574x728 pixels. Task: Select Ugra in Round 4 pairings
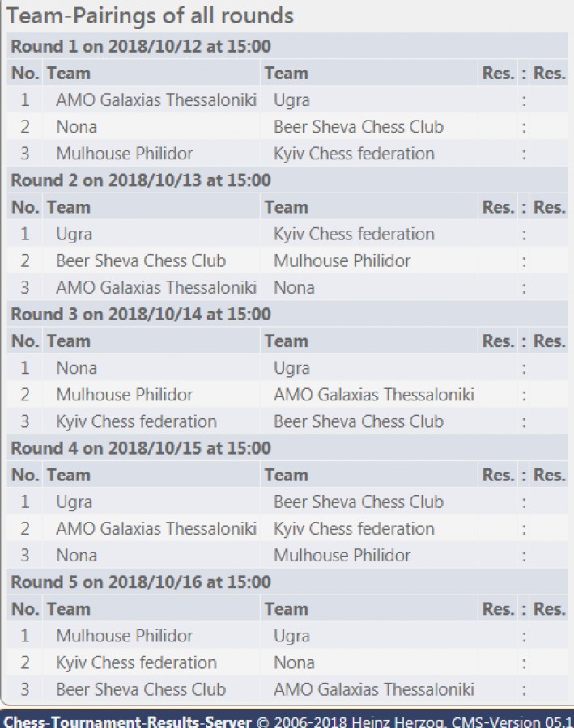(x=74, y=502)
